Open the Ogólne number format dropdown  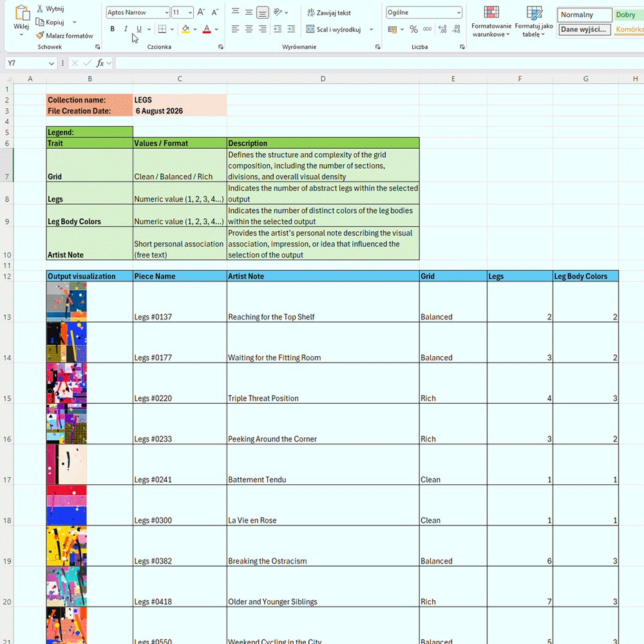[x=459, y=12]
